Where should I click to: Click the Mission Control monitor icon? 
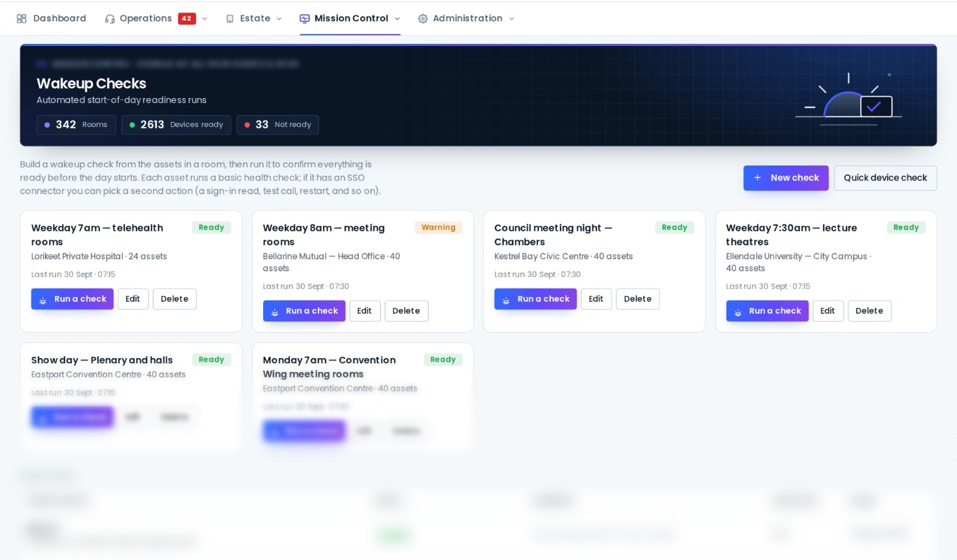[304, 19]
